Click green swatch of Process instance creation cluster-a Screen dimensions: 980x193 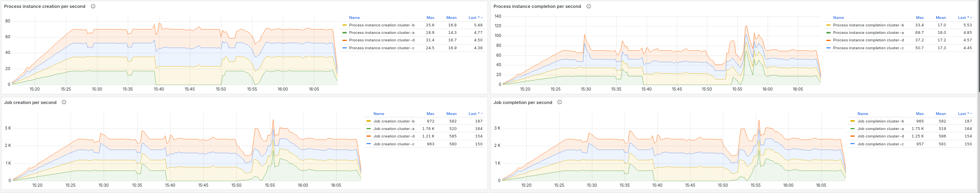click(345, 33)
